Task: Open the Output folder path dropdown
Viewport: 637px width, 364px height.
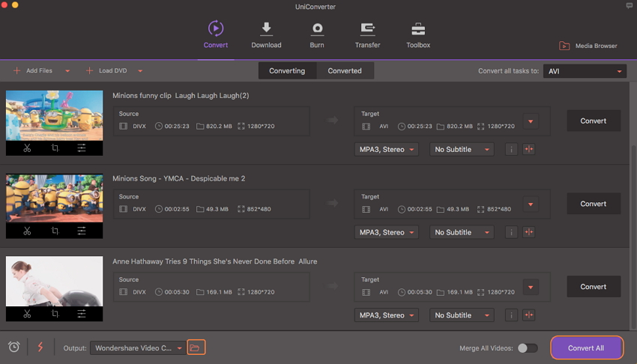Action: (138, 348)
